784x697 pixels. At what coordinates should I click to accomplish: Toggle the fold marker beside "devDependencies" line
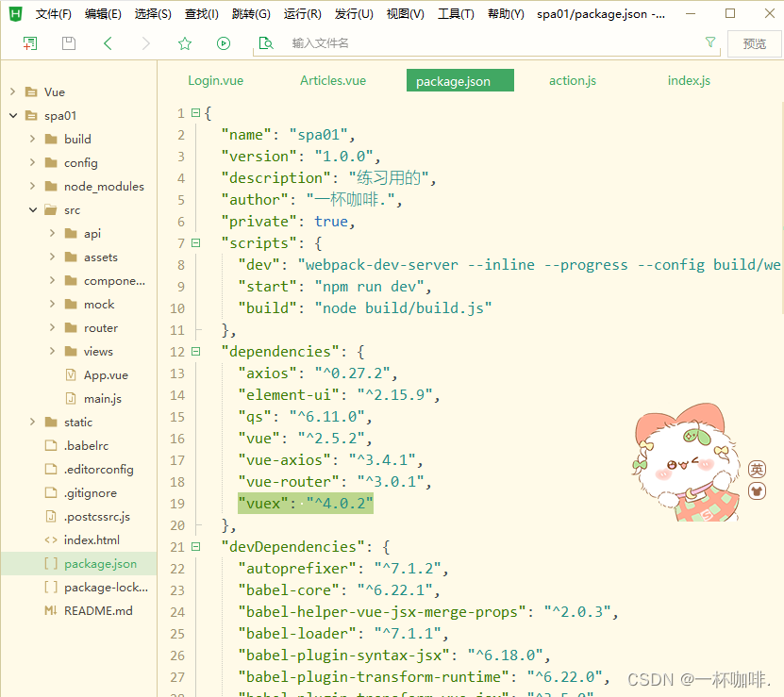tap(195, 546)
